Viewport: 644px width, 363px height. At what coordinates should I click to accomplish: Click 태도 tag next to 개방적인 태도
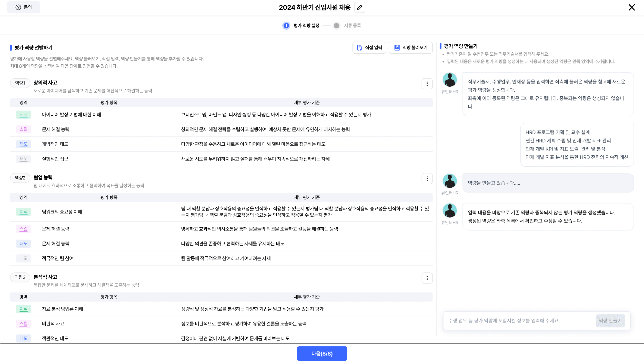click(23, 144)
